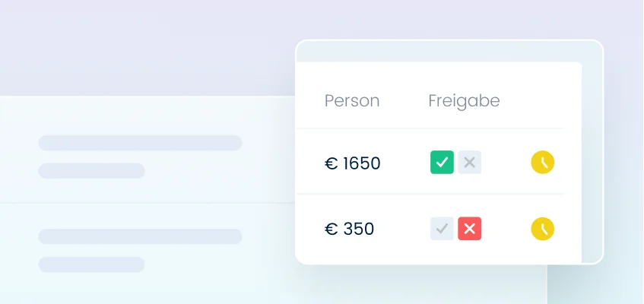Sort by the Person column header
644x304 pixels.
pyautogui.click(x=352, y=101)
